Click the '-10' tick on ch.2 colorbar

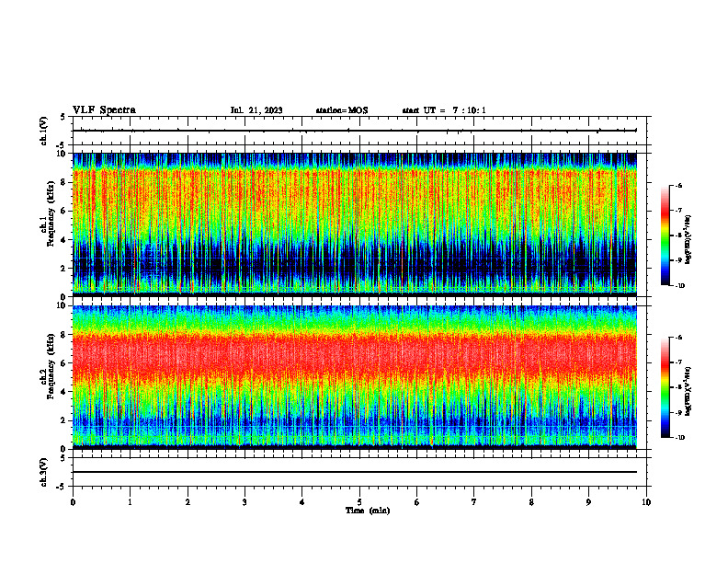click(x=679, y=438)
